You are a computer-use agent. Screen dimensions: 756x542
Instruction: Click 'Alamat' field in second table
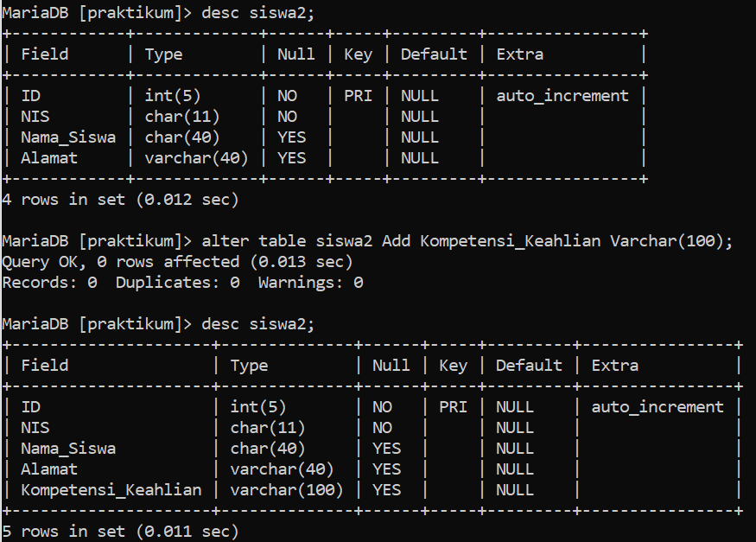[49, 469]
